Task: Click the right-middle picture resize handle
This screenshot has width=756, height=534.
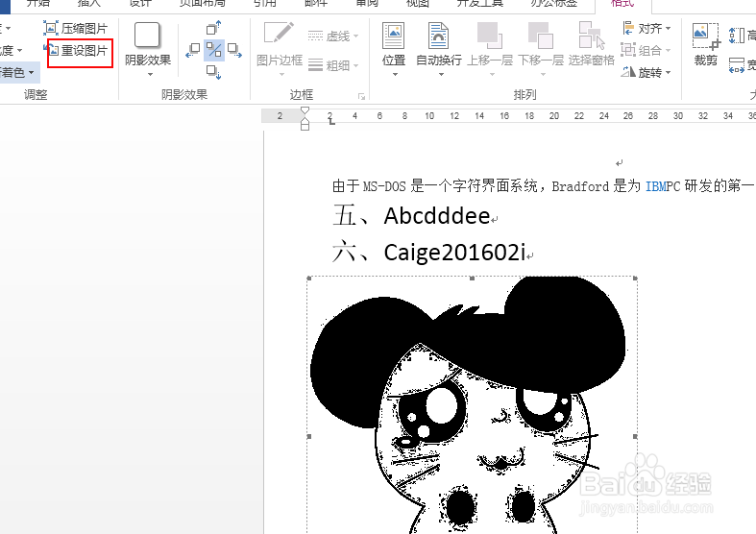Action: (636, 437)
